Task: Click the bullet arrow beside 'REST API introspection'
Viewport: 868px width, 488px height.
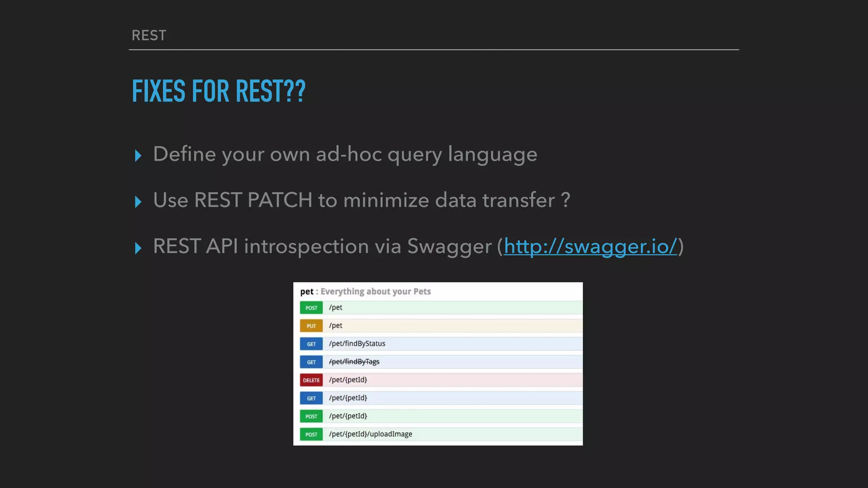Action: [138, 248]
